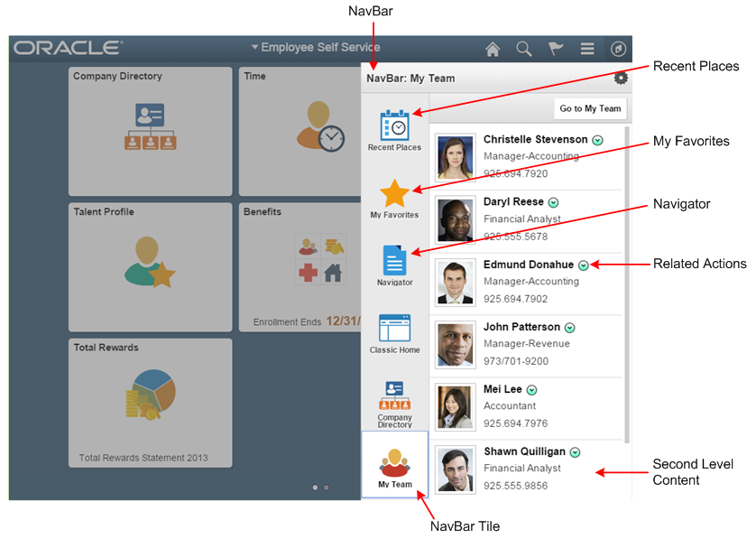Open the Classic Home tile
The height and width of the screenshot is (539, 756).
(x=394, y=334)
